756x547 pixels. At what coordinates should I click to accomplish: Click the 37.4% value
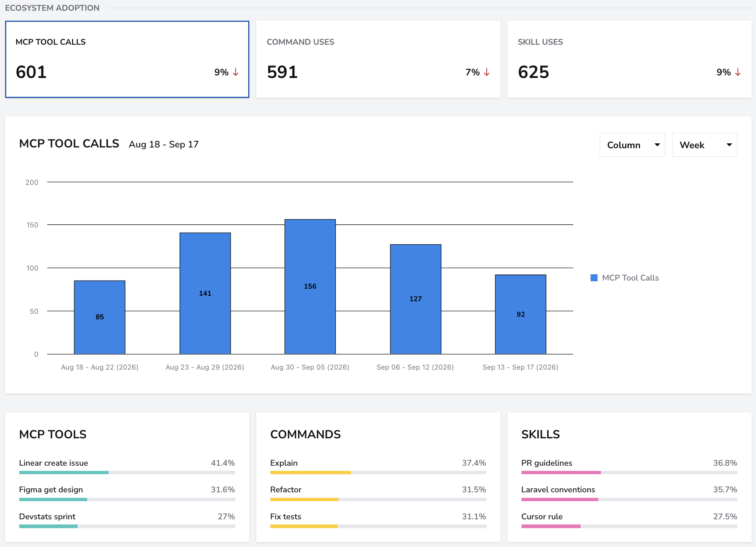point(474,463)
